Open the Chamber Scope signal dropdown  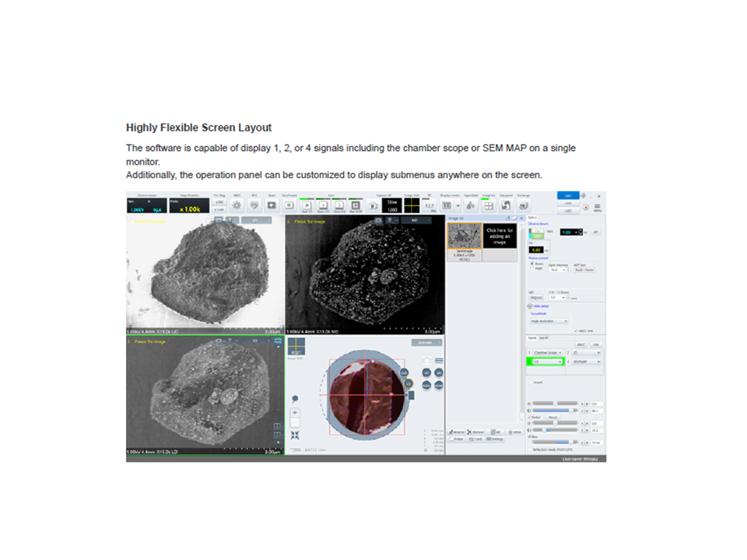[x=546, y=352]
